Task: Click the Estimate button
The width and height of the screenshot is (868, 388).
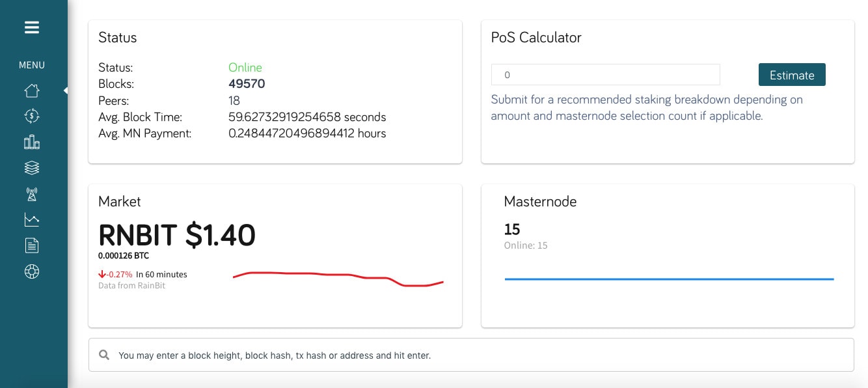Action: [792, 75]
